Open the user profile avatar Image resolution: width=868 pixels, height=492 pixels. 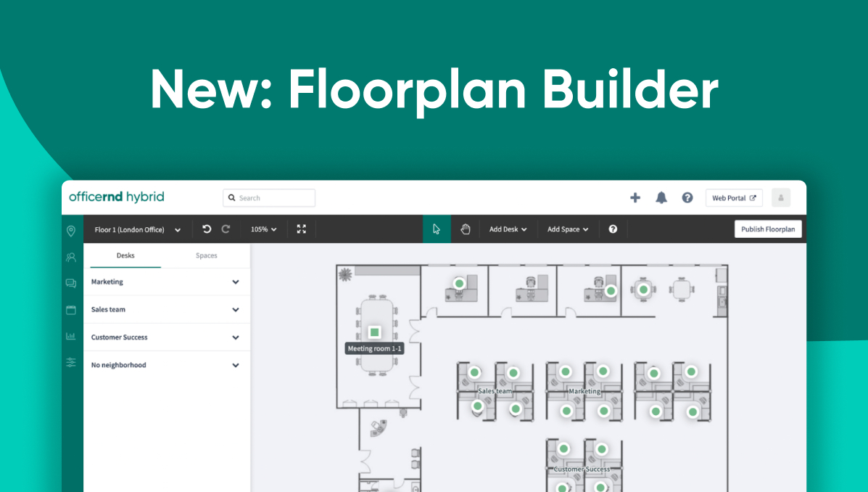tap(780, 198)
